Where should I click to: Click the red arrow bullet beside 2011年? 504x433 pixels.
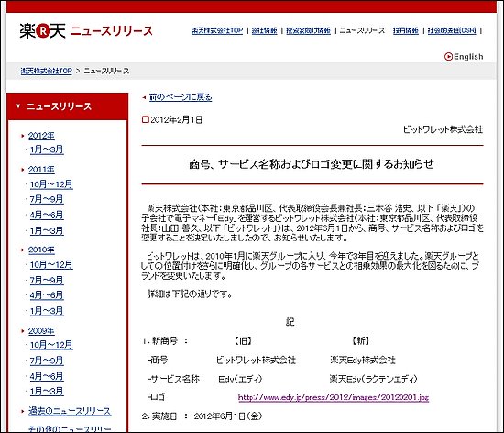[x=23, y=170]
